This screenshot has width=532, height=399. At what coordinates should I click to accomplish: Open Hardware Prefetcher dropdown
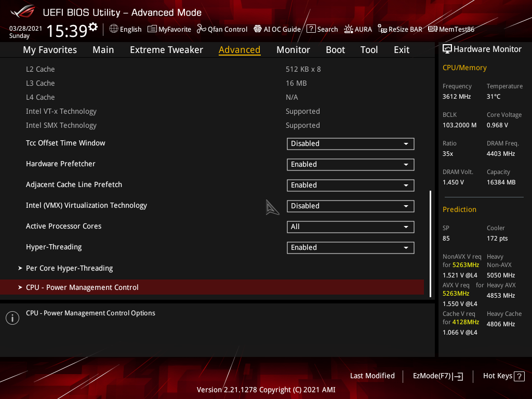click(351, 165)
